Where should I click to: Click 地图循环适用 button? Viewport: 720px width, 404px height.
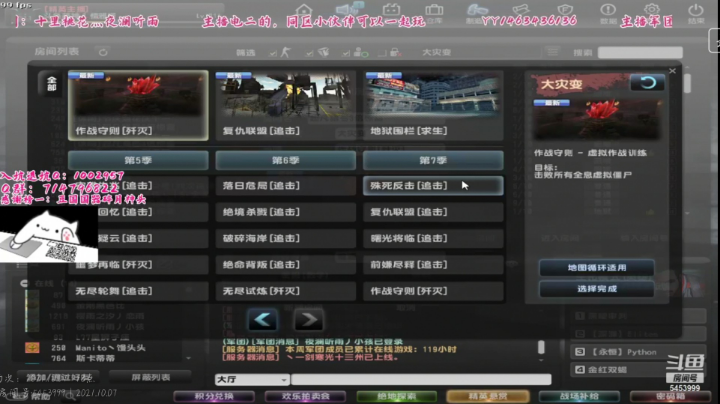pyautogui.click(x=596, y=267)
